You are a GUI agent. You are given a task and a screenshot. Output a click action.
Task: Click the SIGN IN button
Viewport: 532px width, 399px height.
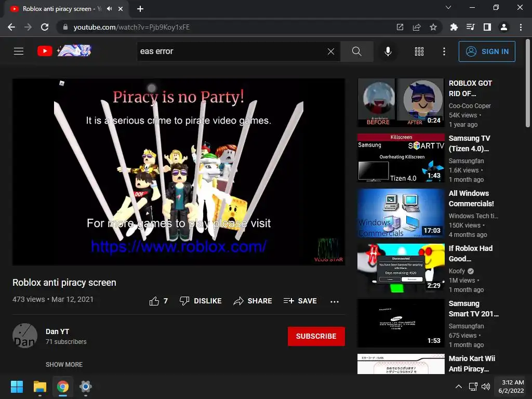487,51
